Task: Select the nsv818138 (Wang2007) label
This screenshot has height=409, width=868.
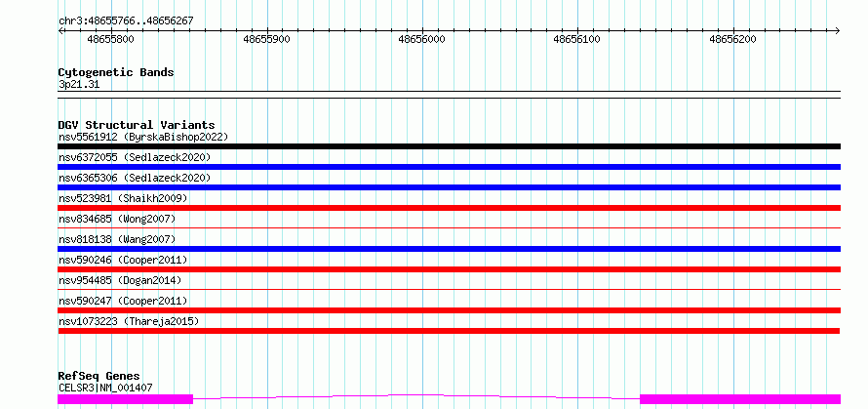Action: (x=117, y=239)
